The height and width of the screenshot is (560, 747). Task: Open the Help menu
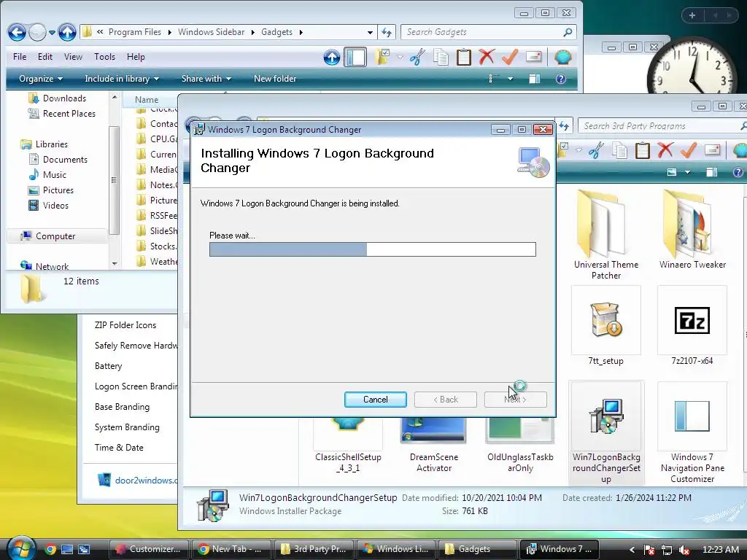(136, 57)
